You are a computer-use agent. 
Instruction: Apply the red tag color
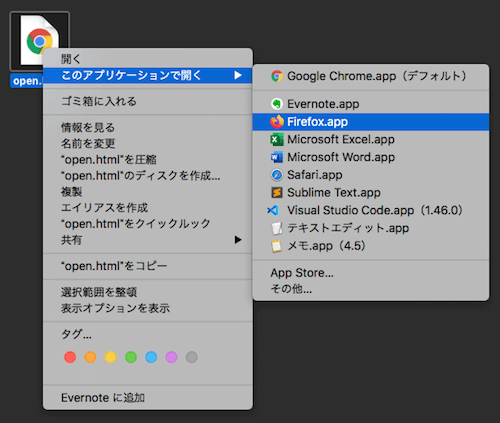(x=70, y=357)
